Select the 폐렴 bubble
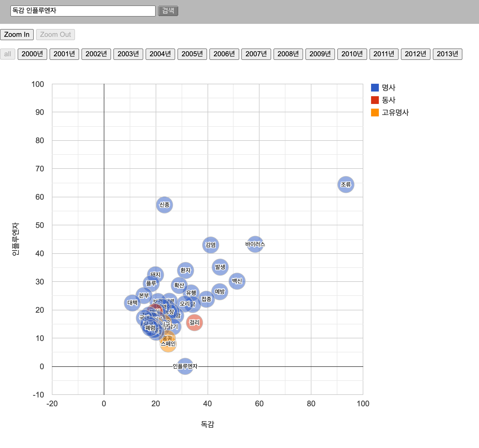The height and width of the screenshot is (448, 479). [150, 328]
